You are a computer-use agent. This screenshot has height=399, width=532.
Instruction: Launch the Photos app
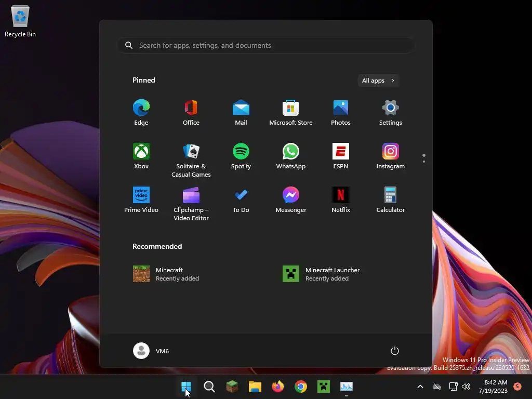(341, 113)
